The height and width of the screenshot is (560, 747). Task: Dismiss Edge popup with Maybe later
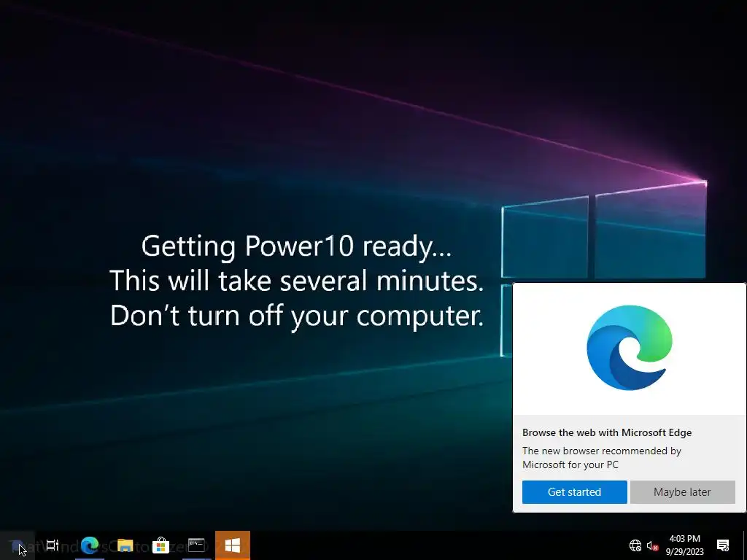pos(682,492)
